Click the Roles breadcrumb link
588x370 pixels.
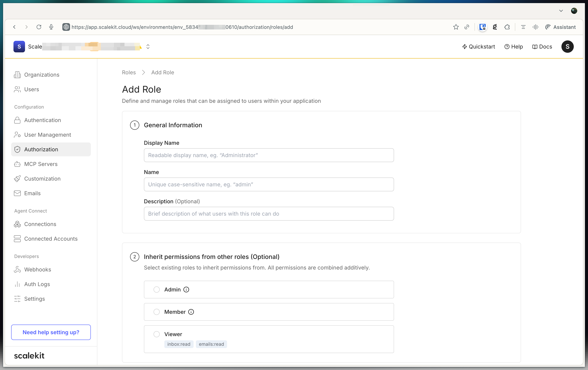(x=129, y=72)
